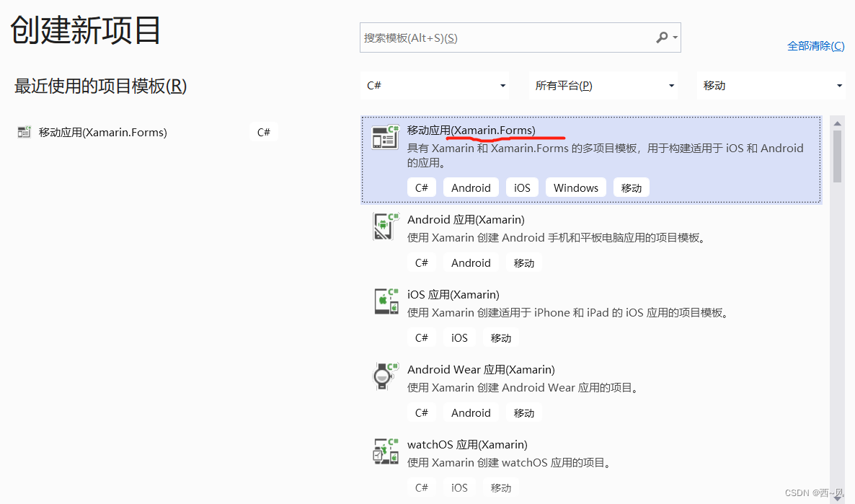The image size is (855, 504).
Task: Click the Android Wear watch template icon
Action: (386, 376)
